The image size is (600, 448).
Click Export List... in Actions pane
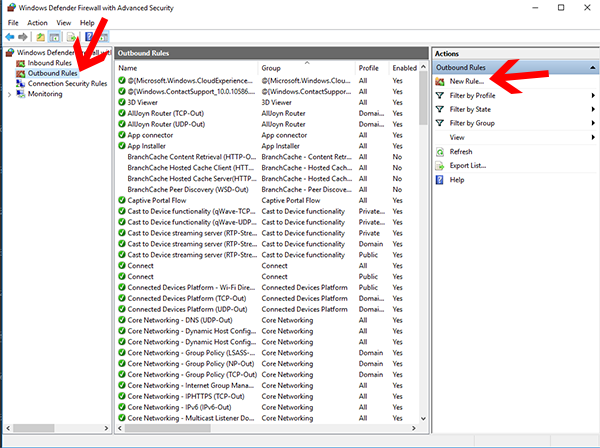(468, 166)
